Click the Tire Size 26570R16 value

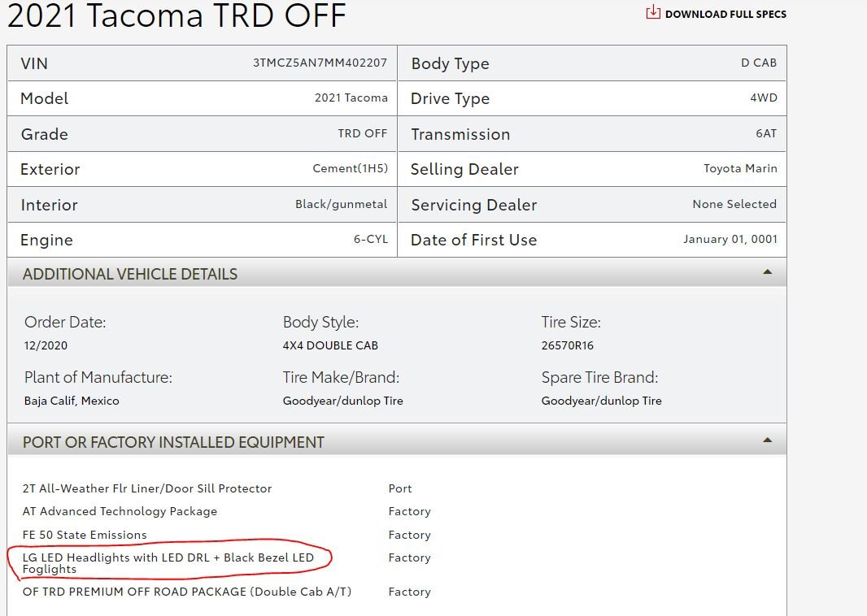click(x=567, y=345)
